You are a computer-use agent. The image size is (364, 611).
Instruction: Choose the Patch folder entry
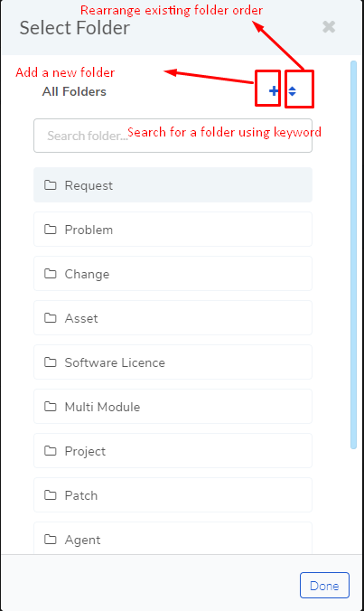pos(173,495)
